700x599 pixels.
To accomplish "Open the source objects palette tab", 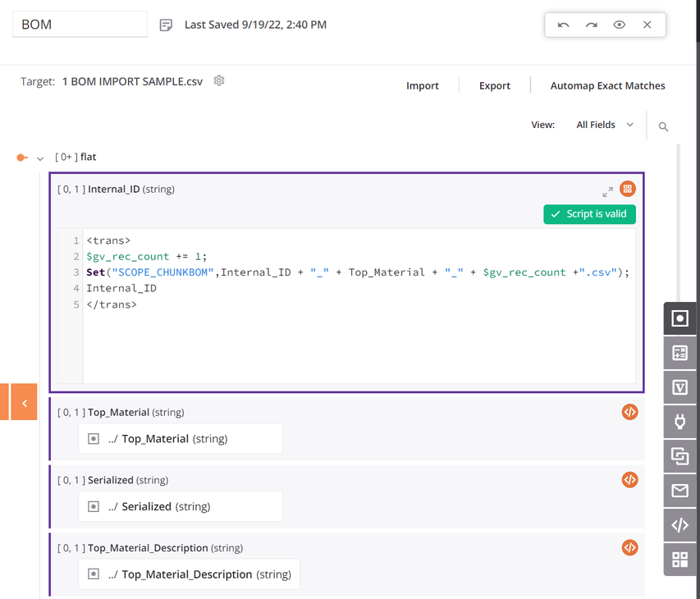I will click(679, 318).
